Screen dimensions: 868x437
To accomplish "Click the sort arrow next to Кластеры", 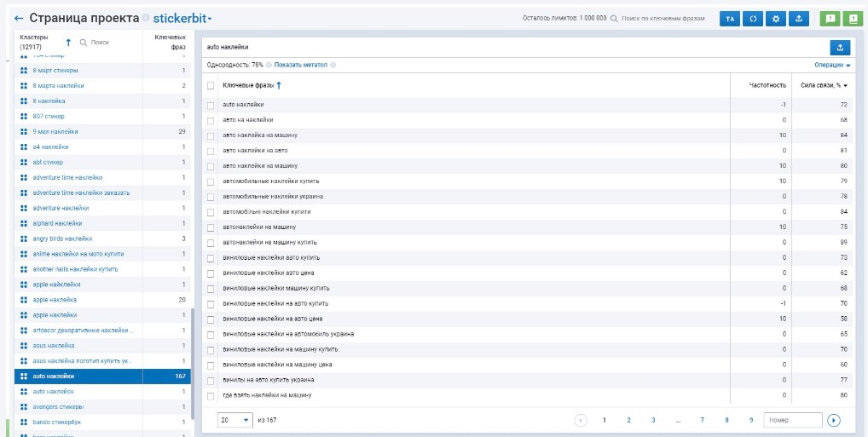I will click(x=69, y=42).
